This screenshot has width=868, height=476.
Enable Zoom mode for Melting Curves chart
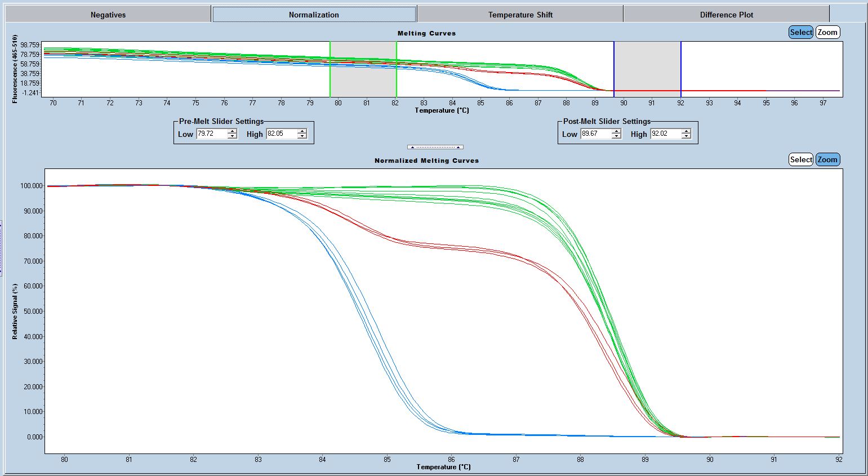(x=827, y=32)
